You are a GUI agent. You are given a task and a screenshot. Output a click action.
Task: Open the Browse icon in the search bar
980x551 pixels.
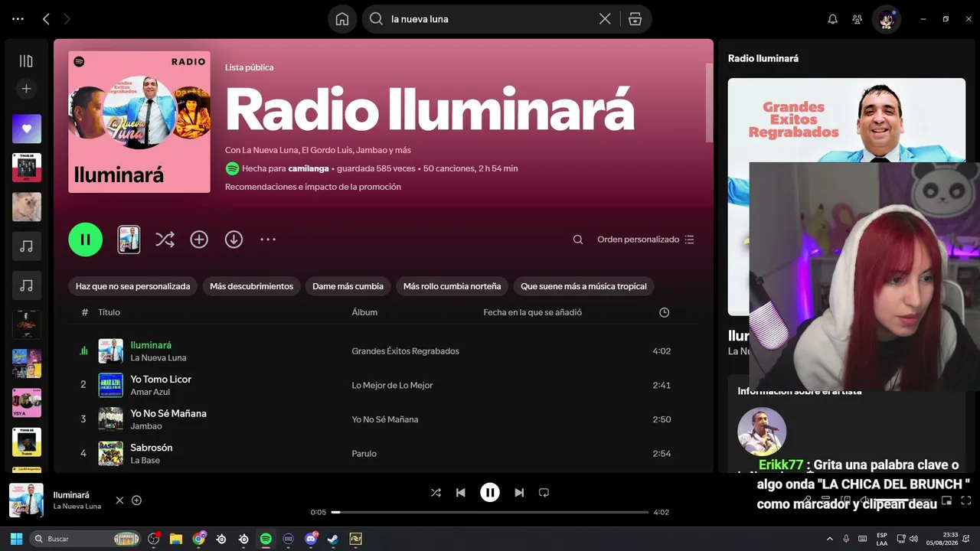coord(635,19)
